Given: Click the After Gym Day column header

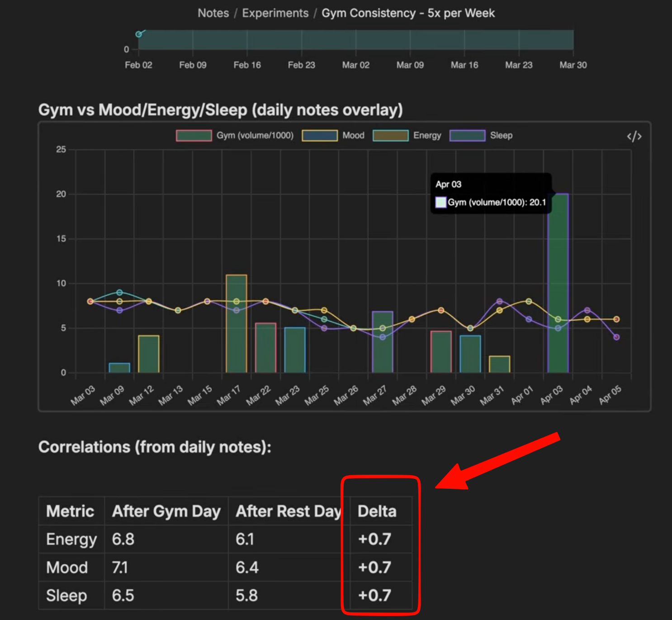Looking at the screenshot, I should point(166,511).
